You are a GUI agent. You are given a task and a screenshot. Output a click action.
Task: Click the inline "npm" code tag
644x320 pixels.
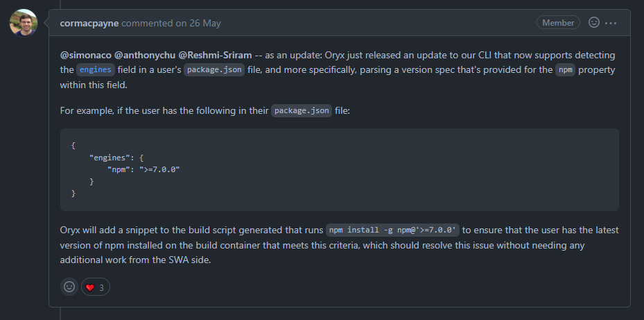pos(566,69)
